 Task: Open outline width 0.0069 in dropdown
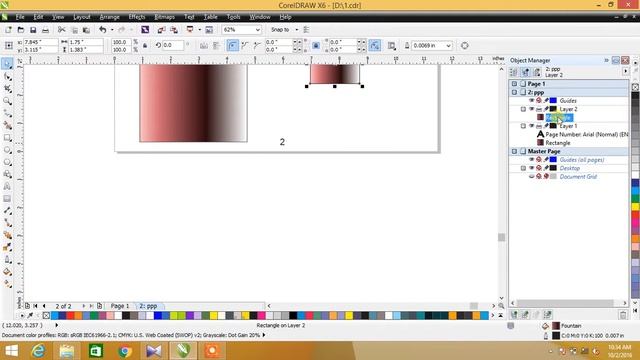[x=448, y=46]
